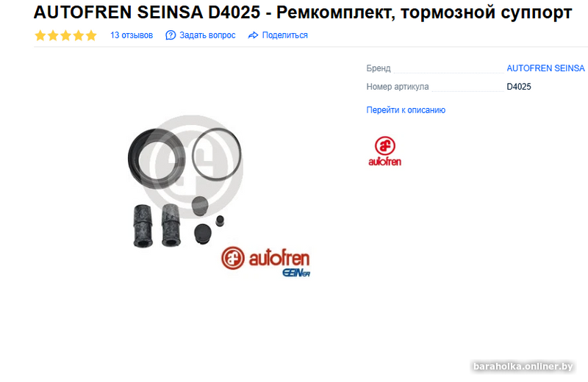Click the fourth rating star
This screenshot has width=588, height=382.
[x=79, y=35]
